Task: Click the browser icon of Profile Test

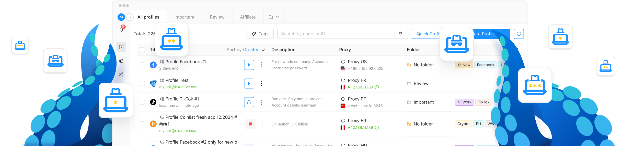Action: 153,83
